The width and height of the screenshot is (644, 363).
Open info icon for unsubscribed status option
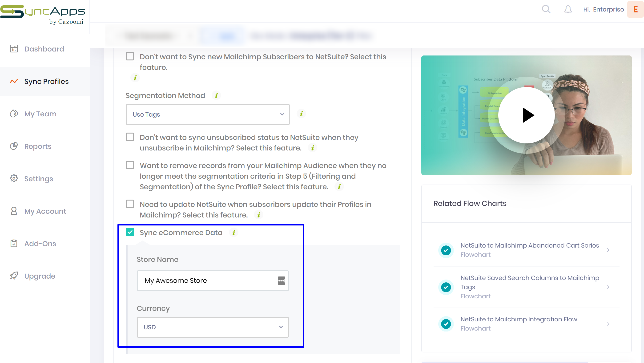pos(313,148)
